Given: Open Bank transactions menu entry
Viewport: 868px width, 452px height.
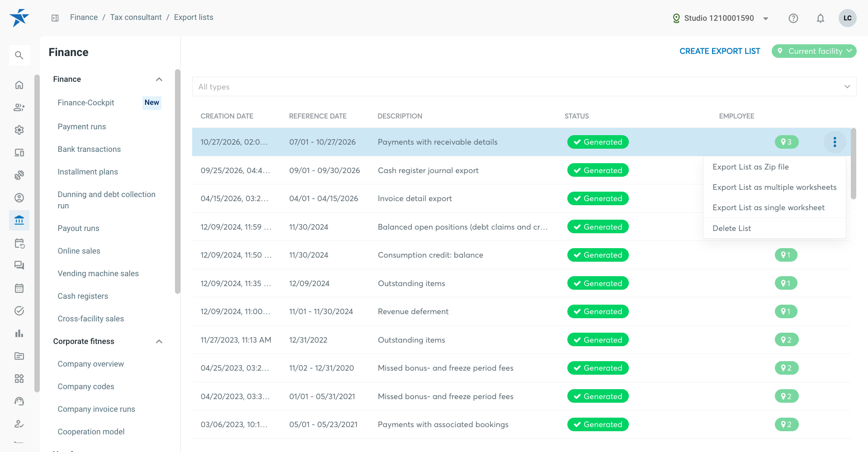Looking at the screenshot, I should (x=89, y=149).
